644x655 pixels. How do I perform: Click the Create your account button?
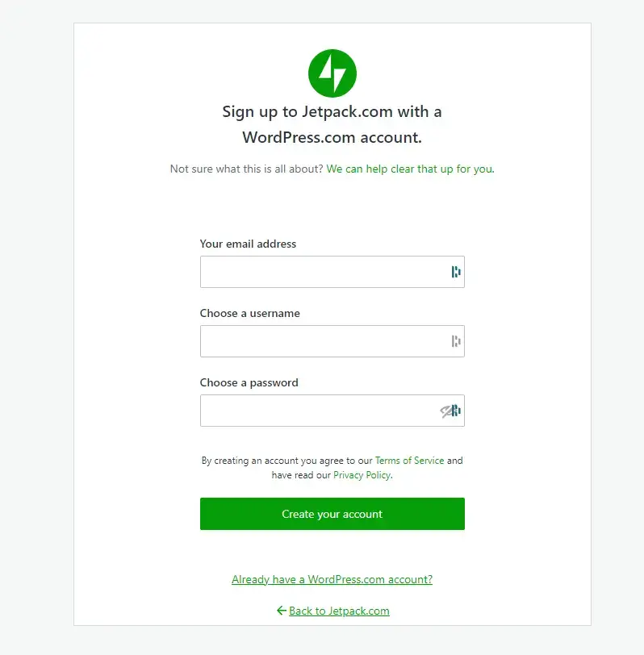click(x=332, y=514)
